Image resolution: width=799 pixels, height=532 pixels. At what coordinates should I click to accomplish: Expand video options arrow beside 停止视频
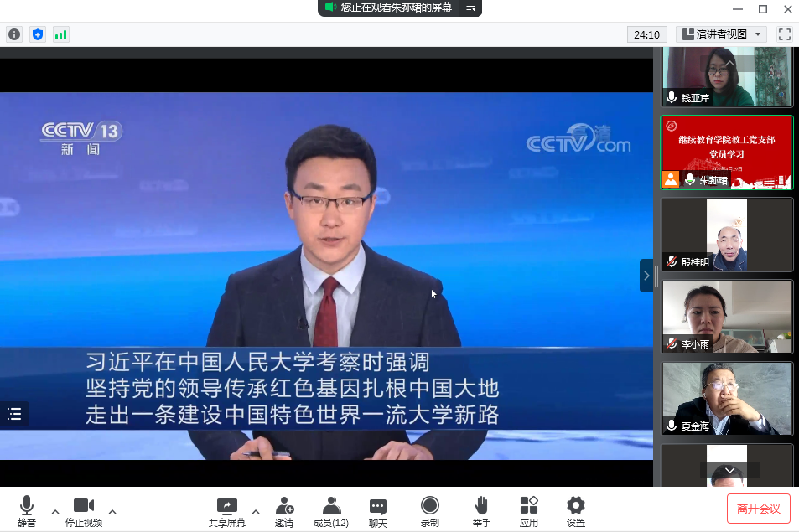tap(112, 511)
